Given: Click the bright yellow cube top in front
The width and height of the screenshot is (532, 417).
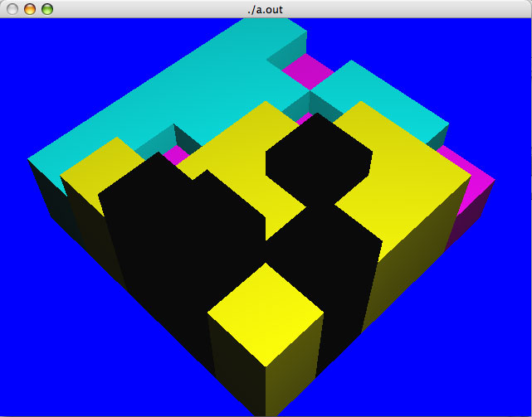Looking at the screenshot, I should pos(266,314).
